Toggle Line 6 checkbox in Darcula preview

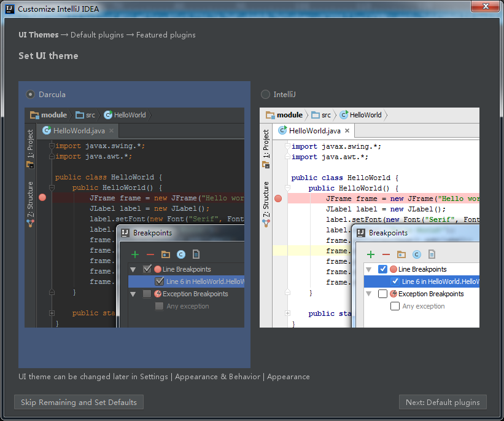pyautogui.click(x=160, y=281)
